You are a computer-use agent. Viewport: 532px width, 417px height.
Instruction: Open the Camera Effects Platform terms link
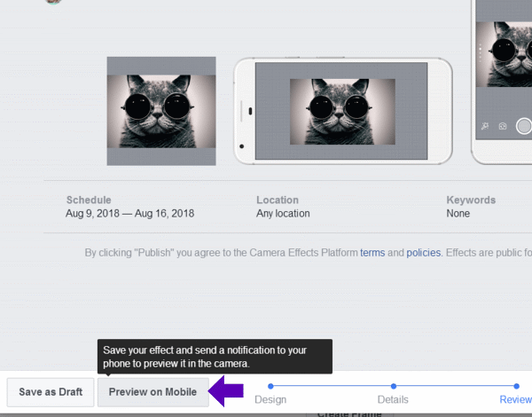(x=372, y=253)
